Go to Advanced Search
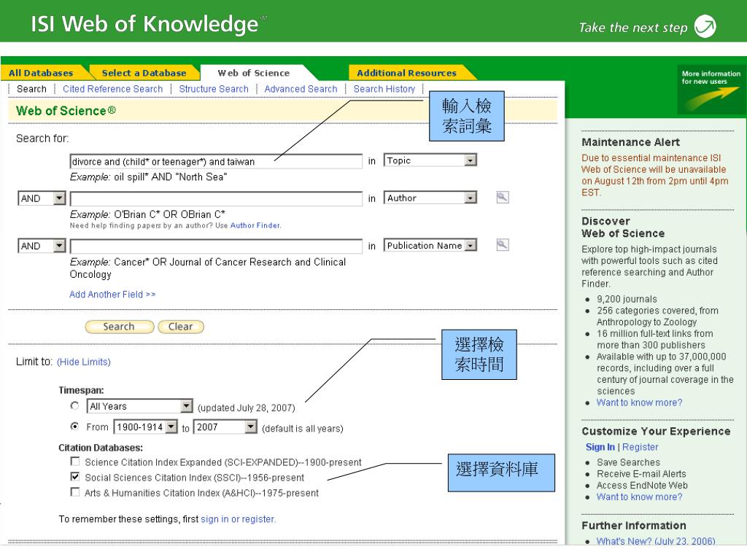747x560 pixels. tap(301, 89)
